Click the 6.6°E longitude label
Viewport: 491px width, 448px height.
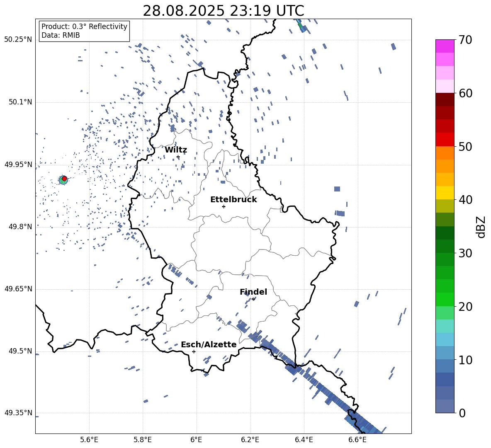point(357,440)
